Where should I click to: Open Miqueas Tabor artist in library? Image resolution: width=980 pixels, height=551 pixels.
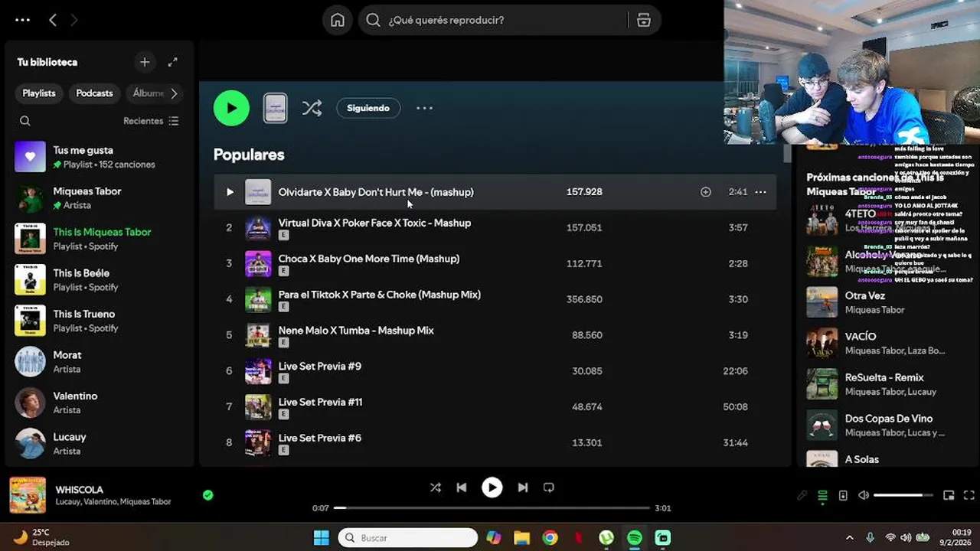(x=100, y=198)
